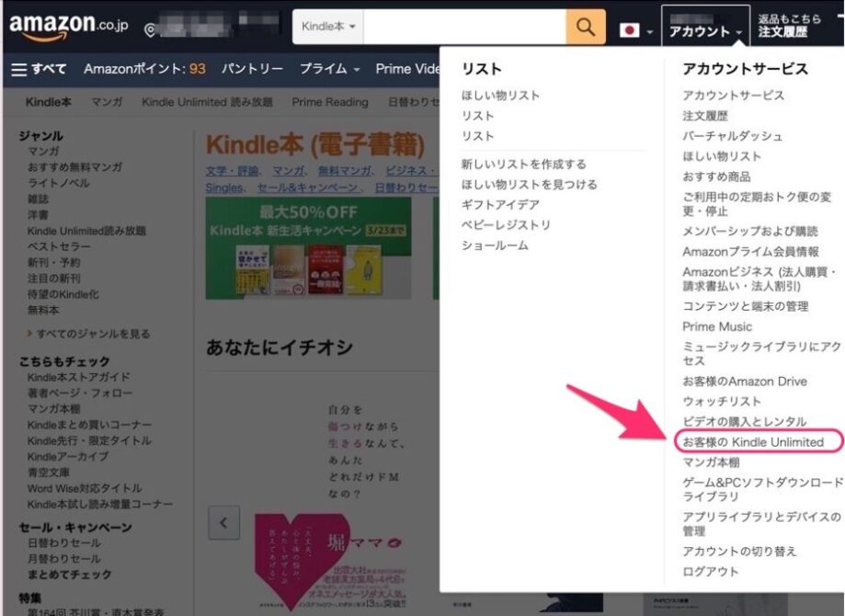
Task: Select ショールーム menu entry
Action: [495, 245]
